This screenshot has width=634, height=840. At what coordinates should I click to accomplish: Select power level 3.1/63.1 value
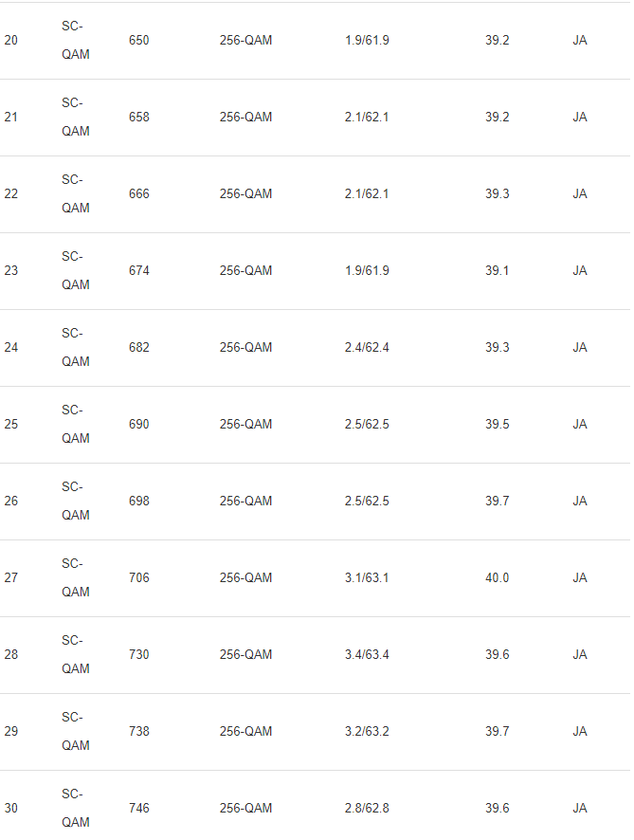(367, 577)
